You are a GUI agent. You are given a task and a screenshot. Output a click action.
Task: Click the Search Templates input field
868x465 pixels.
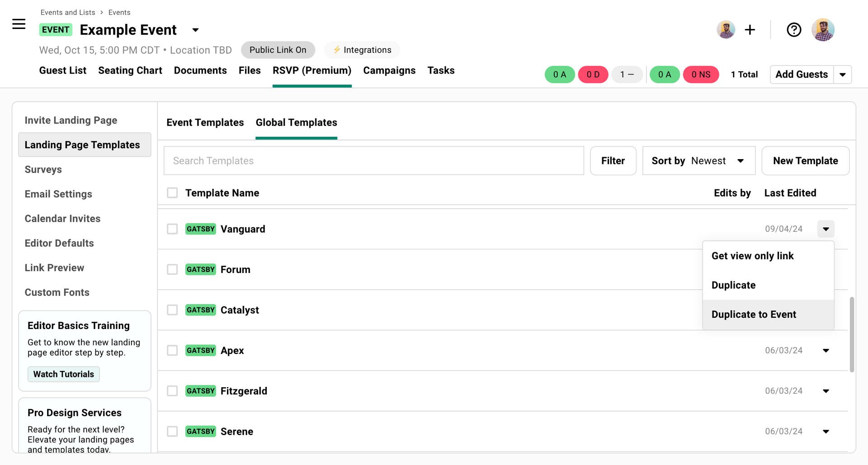pyautogui.click(x=373, y=161)
